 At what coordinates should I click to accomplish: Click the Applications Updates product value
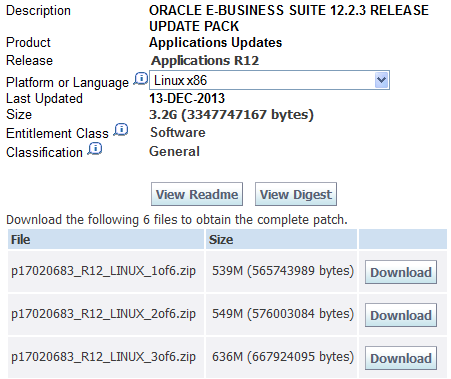215,43
